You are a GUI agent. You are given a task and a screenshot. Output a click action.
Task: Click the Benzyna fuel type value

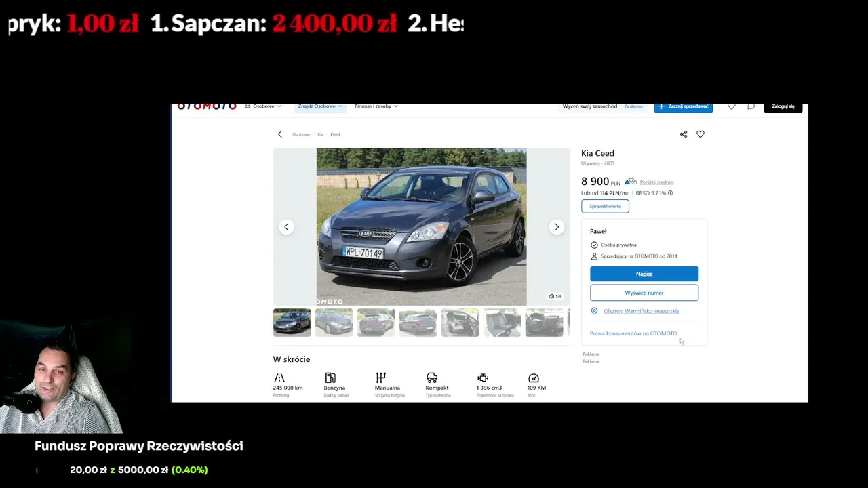coord(334,388)
